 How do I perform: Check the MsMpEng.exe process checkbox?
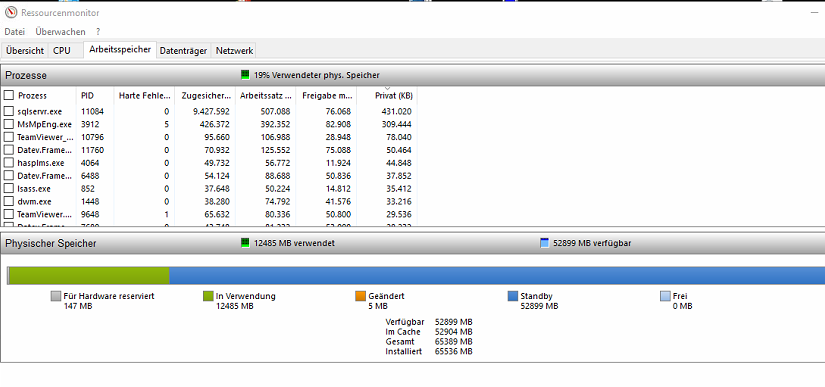8,124
